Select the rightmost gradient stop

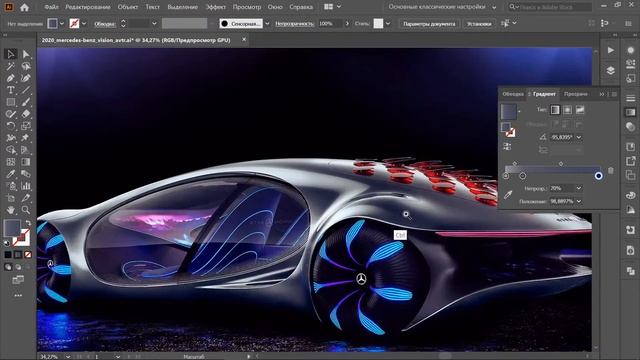pos(598,176)
